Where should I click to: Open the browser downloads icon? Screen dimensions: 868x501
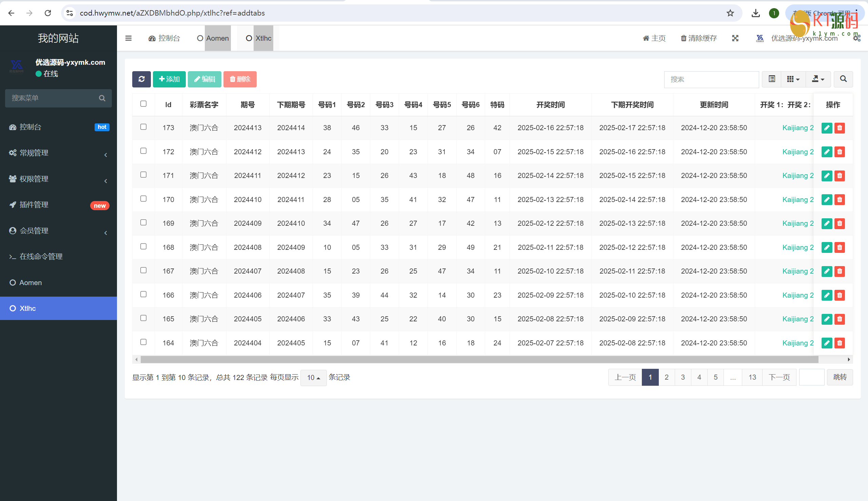pyautogui.click(x=755, y=13)
